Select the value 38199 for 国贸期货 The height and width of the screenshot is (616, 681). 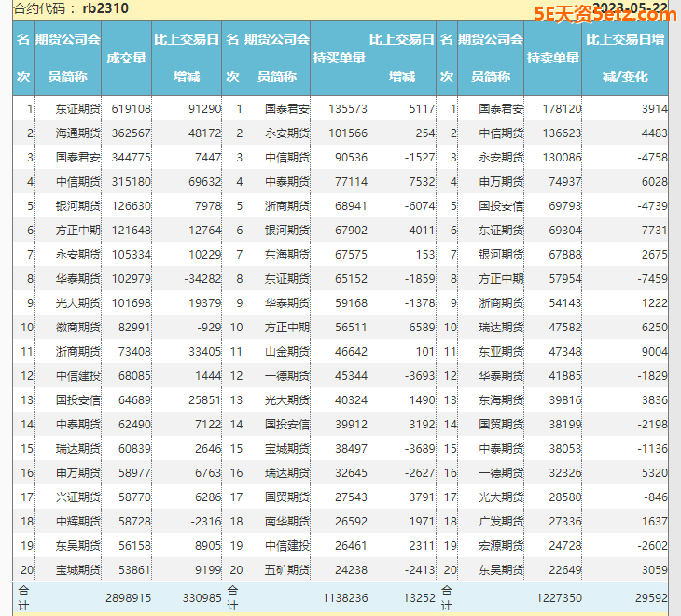565,425
